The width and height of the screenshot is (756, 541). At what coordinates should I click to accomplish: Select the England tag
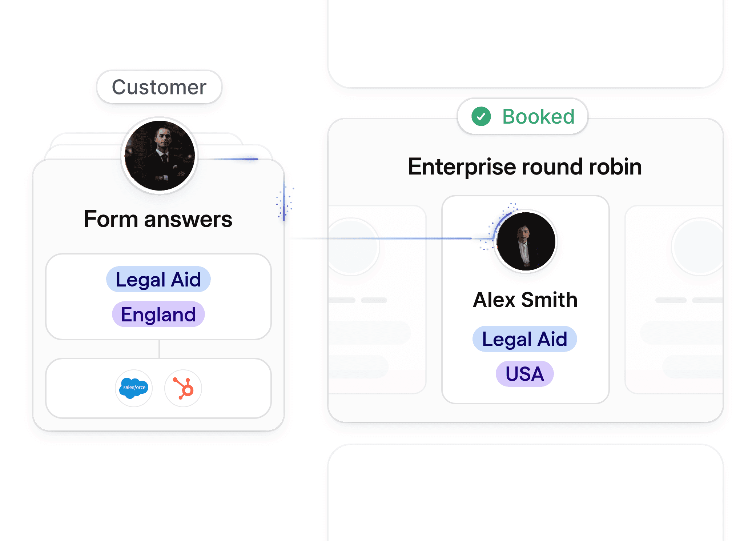(x=158, y=314)
